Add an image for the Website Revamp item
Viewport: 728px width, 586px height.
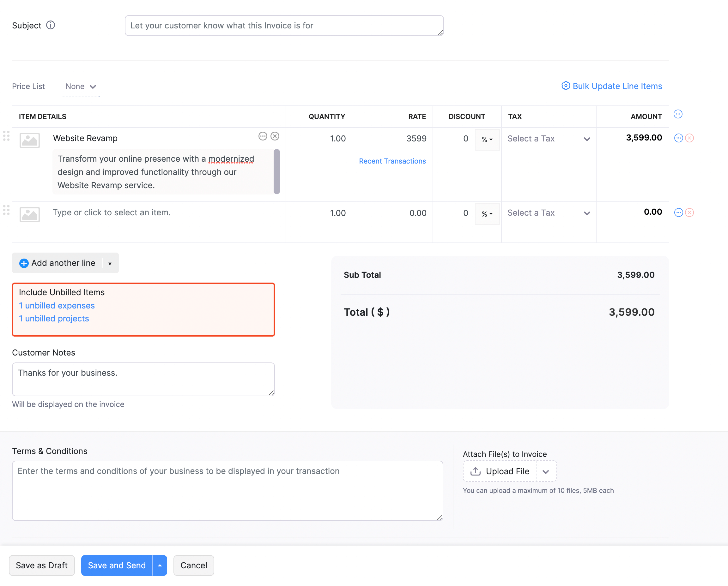coord(29,140)
